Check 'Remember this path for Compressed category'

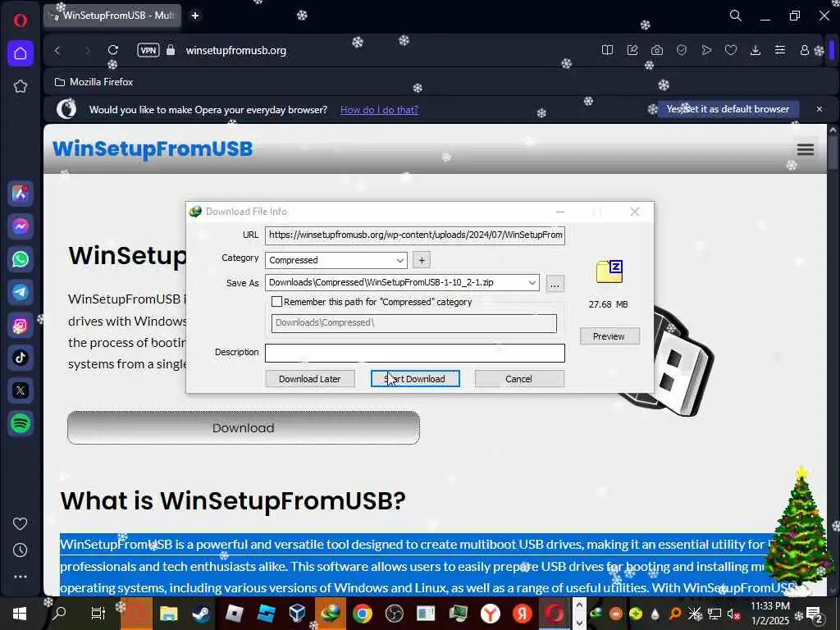click(x=276, y=302)
